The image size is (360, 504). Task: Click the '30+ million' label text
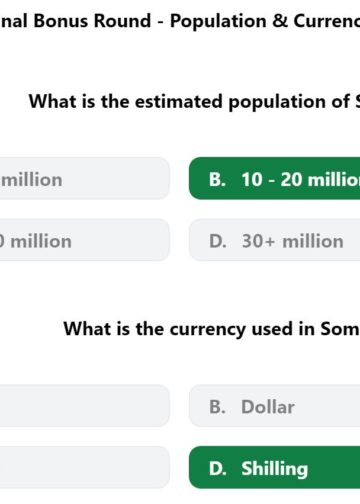point(293,241)
